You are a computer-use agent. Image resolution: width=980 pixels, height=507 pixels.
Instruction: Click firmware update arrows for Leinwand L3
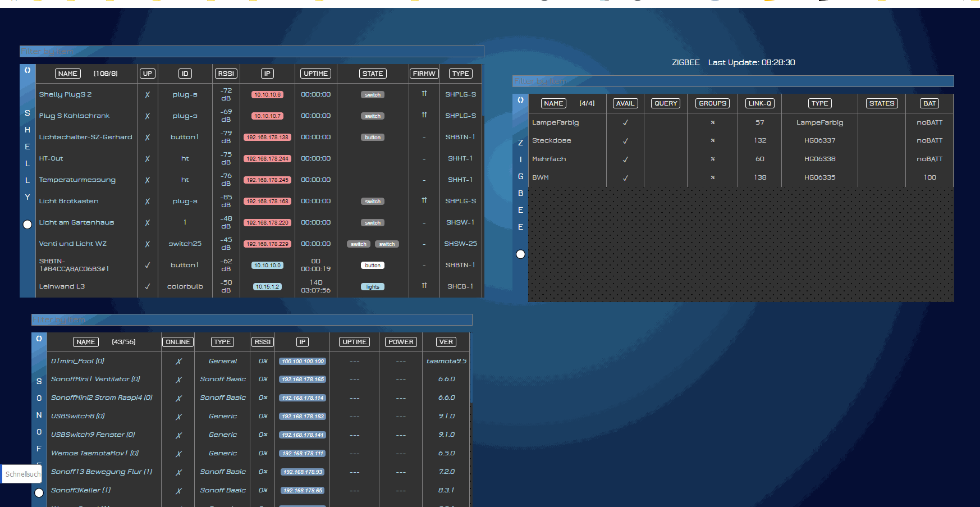424,286
